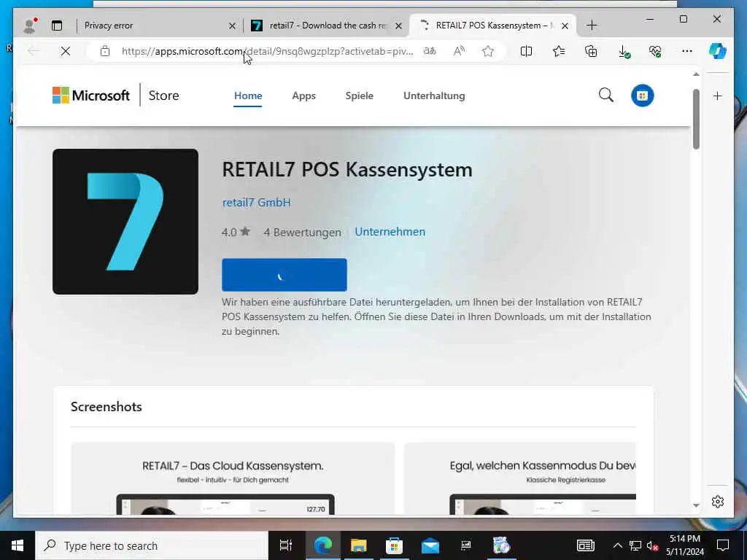Viewport: 747px width, 560px height.
Task: Close the RETAIL7 POS Kassensystem tab
Action: click(565, 26)
